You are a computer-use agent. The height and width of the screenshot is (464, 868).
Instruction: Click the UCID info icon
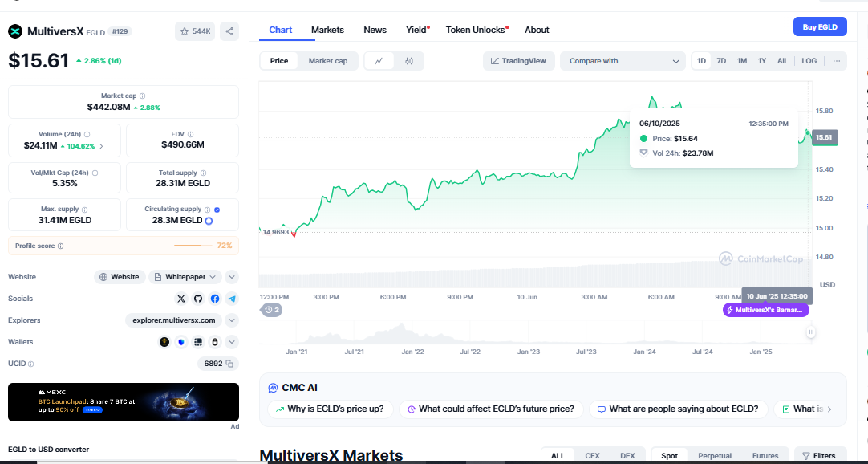pyautogui.click(x=30, y=364)
